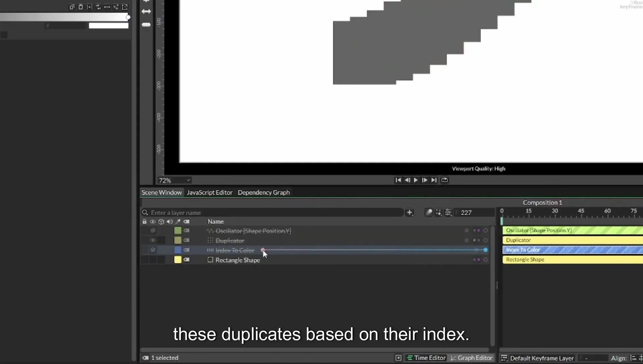Viewport: 643px width, 364px height.
Task: Click the lock column header icon
Action: coord(144,221)
